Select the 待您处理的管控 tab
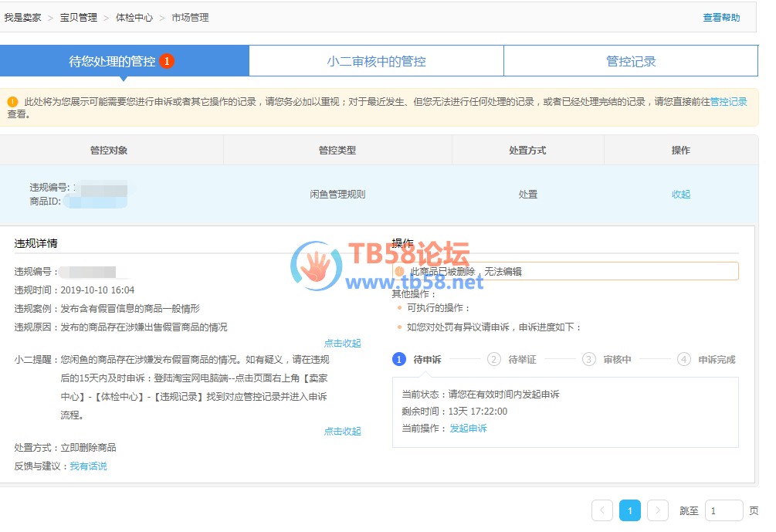The height and width of the screenshot is (532, 776). (x=113, y=61)
